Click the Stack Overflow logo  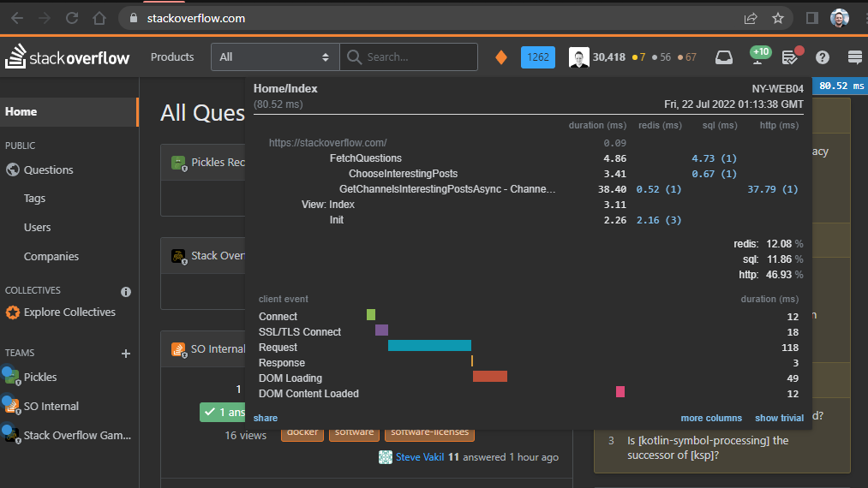67,57
